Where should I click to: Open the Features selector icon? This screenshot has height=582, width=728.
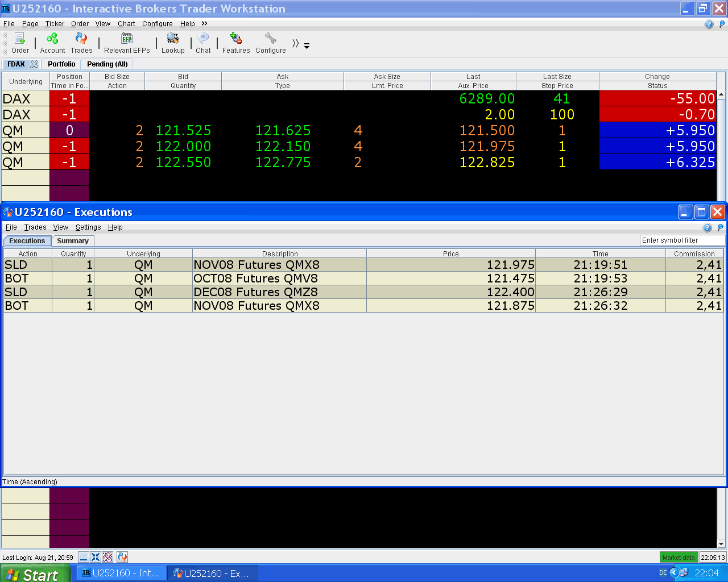pyautogui.click(x=236, y=43)
